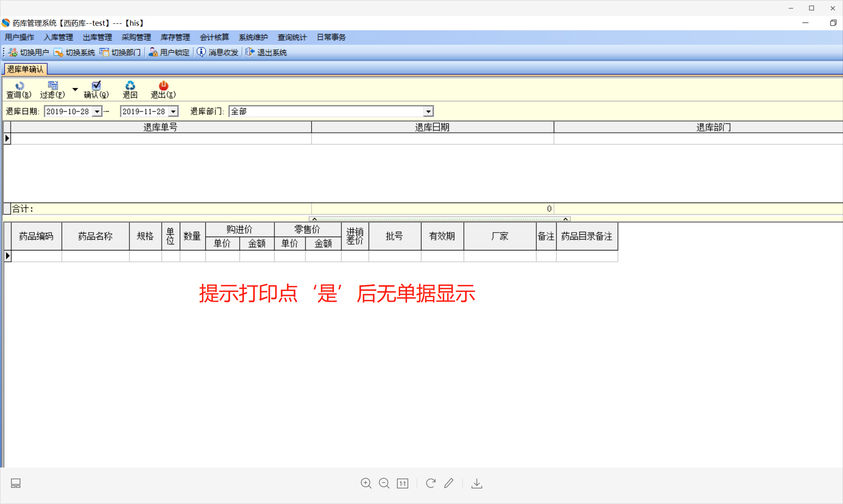Click the 药品名称 column header
843x504 pixels.
(x=95, y=236)
